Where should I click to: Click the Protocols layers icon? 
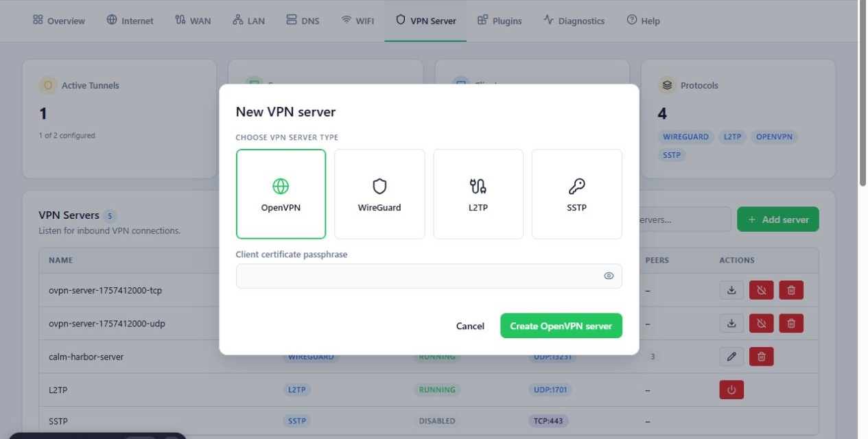click(667, 86)
